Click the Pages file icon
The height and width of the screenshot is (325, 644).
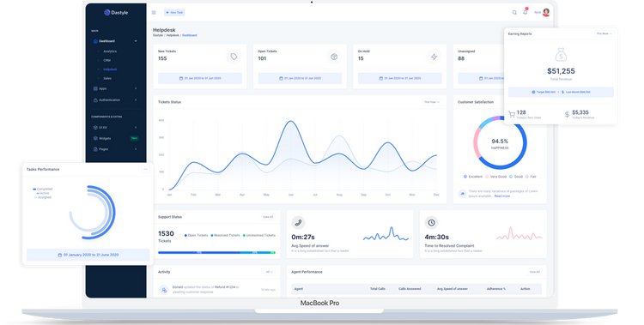click(95, 149)
